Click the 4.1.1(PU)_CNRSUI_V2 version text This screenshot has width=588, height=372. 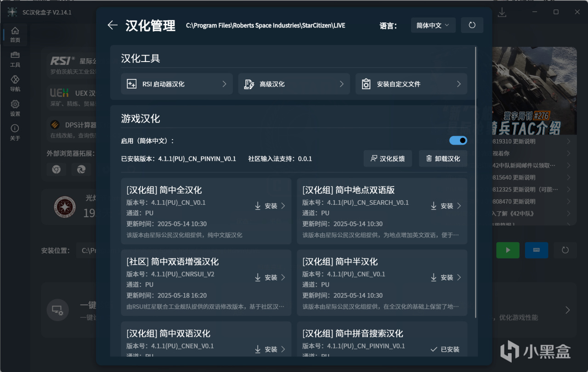coord(183,274)
